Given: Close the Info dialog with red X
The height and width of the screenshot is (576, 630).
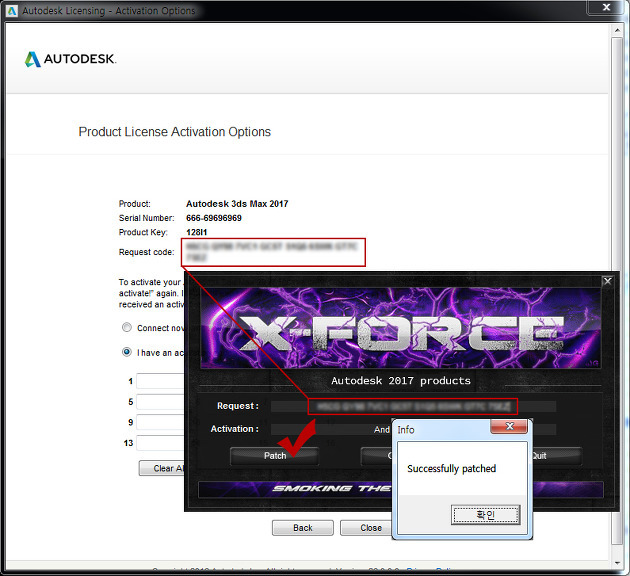Looking at the screenshot, I should point(509,426).
